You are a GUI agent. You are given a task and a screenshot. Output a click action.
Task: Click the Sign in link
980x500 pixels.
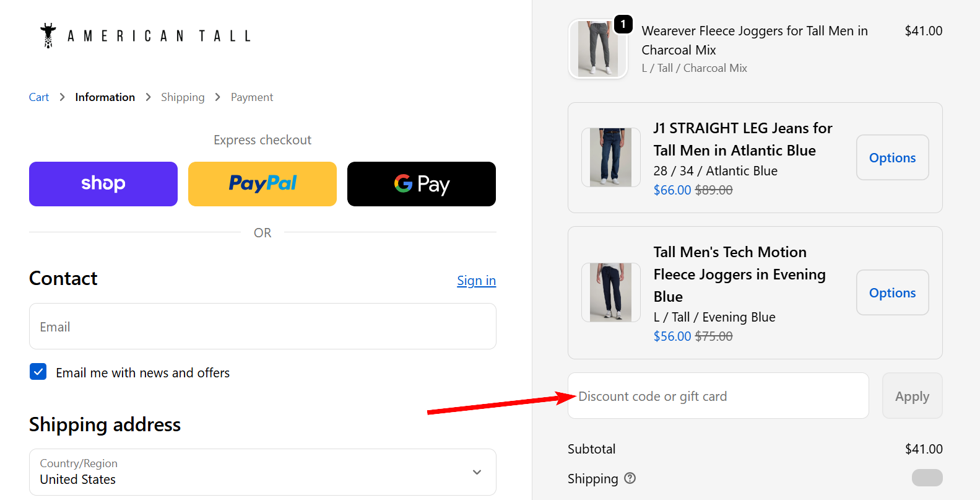(x=476, y=281)
